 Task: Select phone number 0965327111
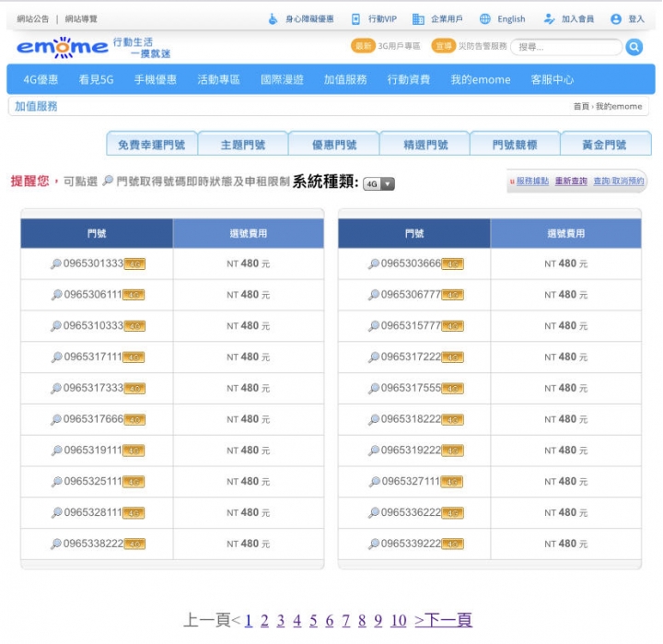tap(411, 482)
